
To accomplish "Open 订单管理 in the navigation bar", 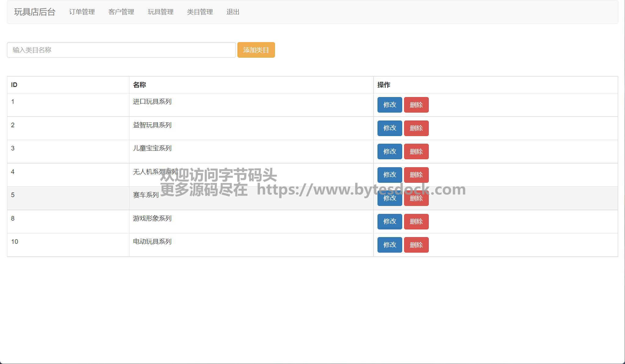I will 82,12.
